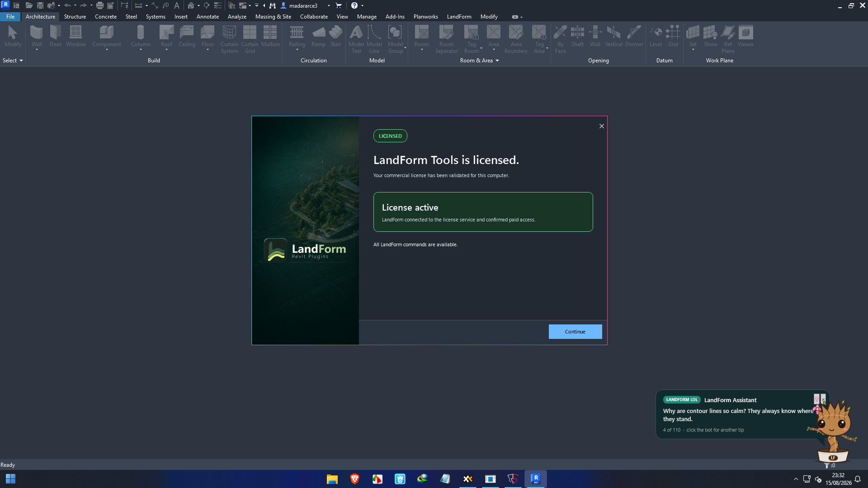Switch to the Annotate ribbon tab

click(x=208, y=17)
